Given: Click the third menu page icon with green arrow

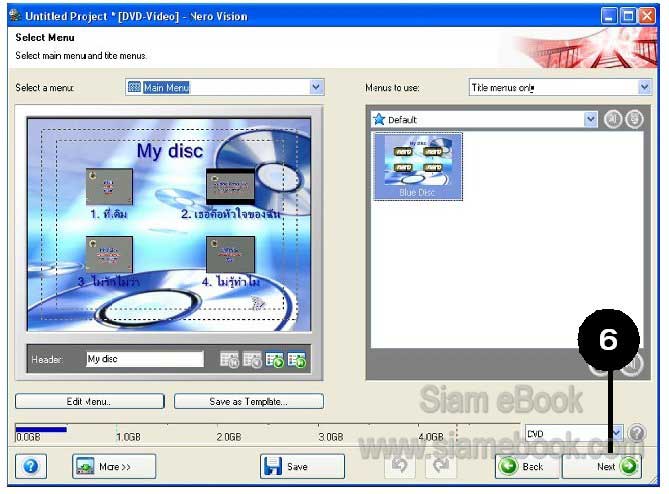Looking at the screenshot, I should click(x=274, y=359).
